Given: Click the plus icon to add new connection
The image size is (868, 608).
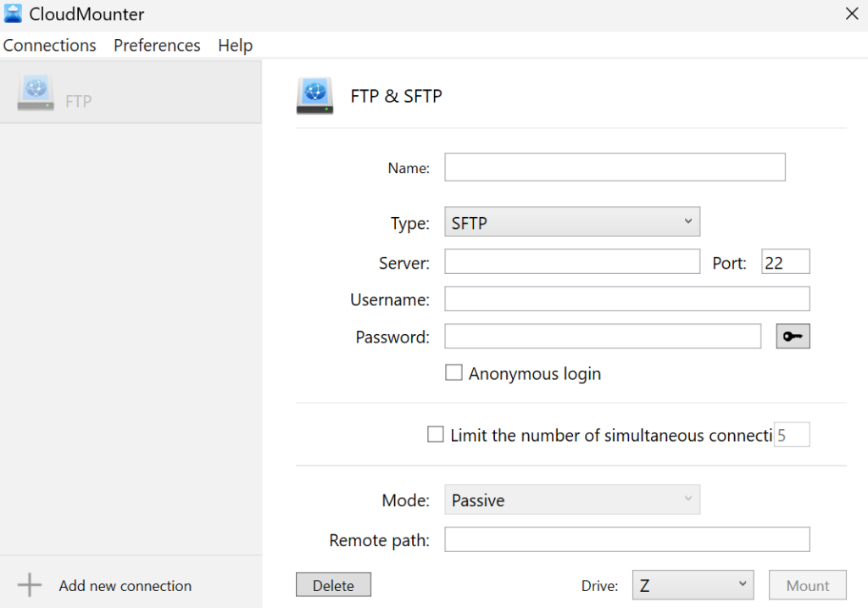Looking at the screenshot, I should [x=30, y=584].
